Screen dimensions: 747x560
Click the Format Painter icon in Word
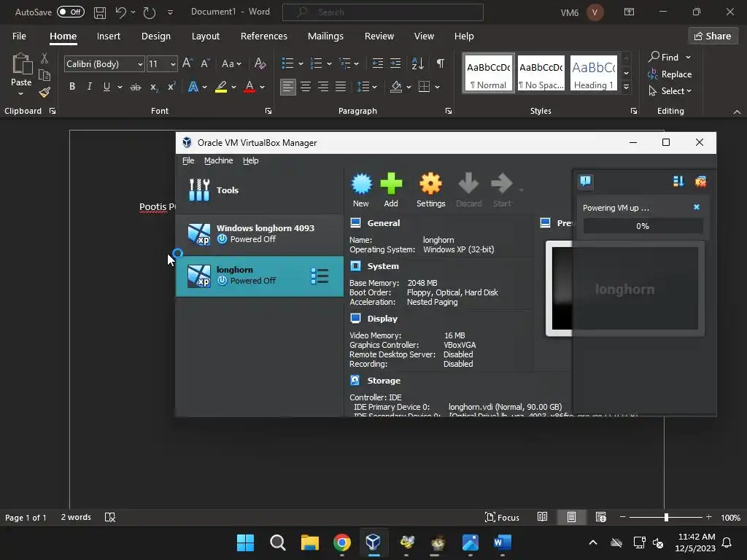point(44,92)
